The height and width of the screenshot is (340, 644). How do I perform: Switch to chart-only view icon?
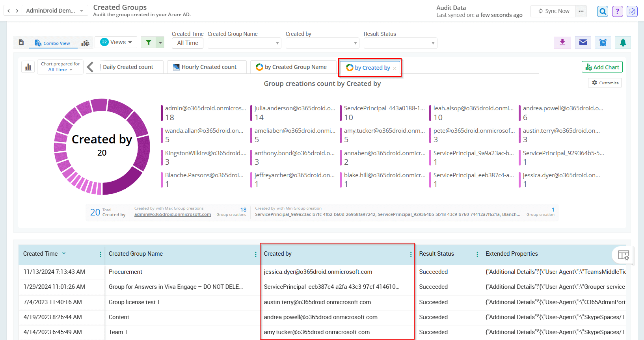click(x=85, y=43)
